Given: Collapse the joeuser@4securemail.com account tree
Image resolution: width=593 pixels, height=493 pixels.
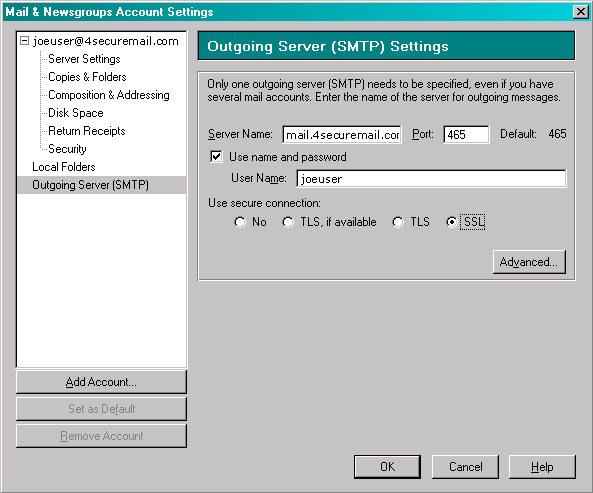Looking at the screenshot, I should click(25, 40).
